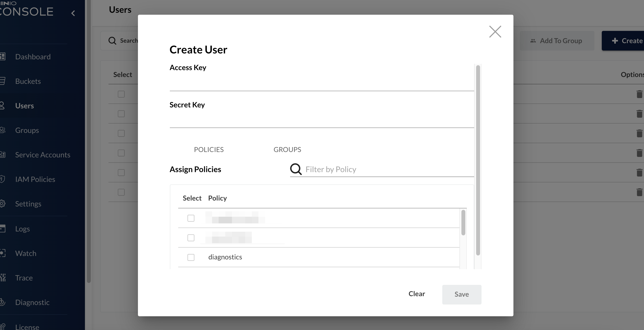The height and width of the screenshot is (330, 644).
Task: Switch to the POLICIES tab
Action: pos(209,149)
